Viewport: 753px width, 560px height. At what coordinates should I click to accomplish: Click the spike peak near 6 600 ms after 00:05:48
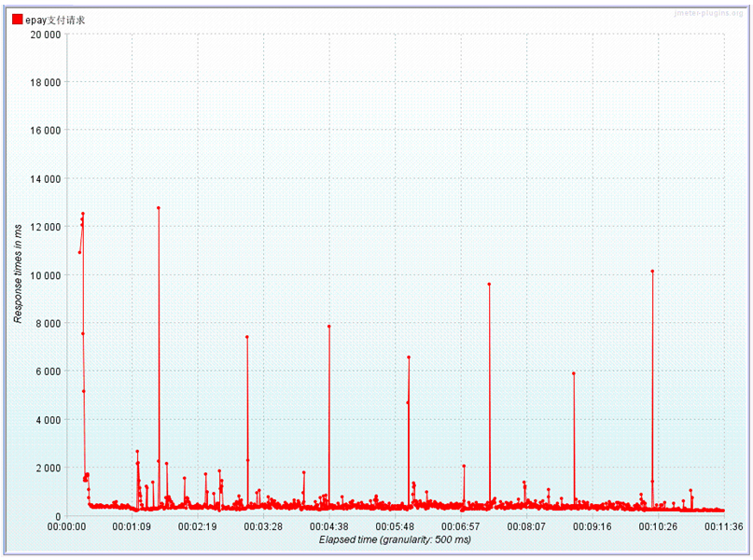[x=409, y=357]
